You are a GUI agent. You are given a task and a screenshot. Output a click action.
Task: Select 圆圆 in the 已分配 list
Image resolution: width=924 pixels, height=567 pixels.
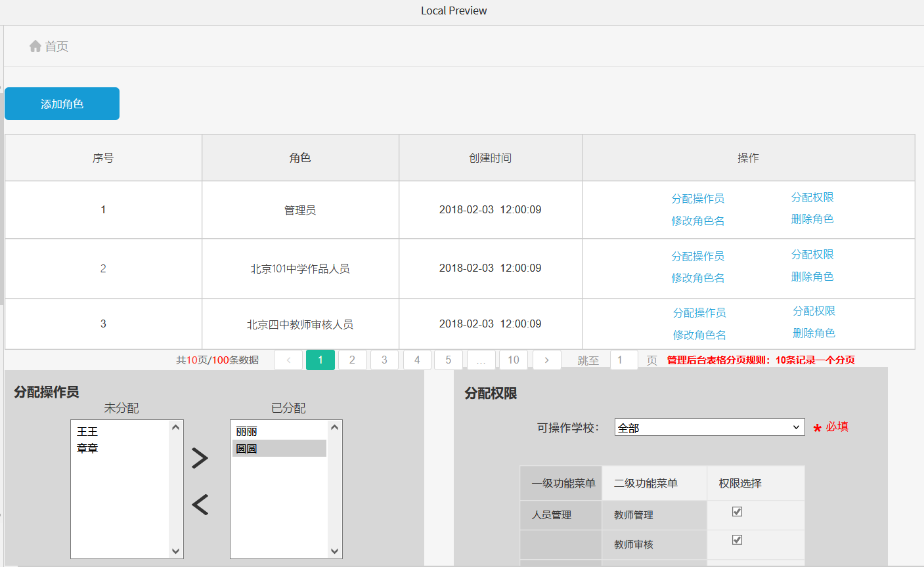pos(279,448)
